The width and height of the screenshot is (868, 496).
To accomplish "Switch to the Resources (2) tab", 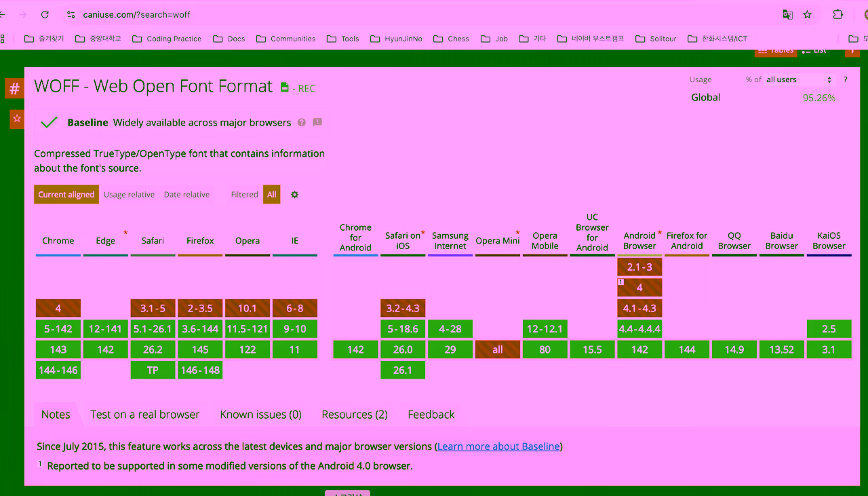I will click(x=355, y=415).
